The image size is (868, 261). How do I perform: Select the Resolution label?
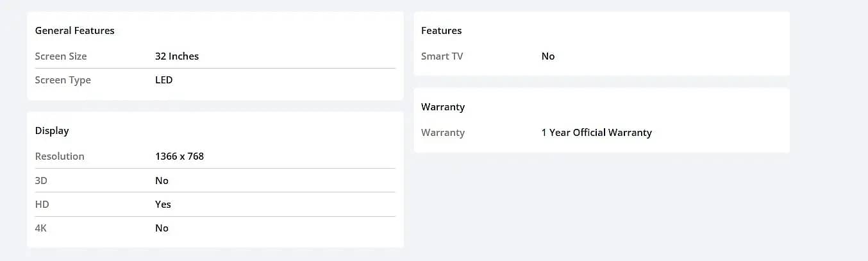pyautogui.click(x=60, y=156)
